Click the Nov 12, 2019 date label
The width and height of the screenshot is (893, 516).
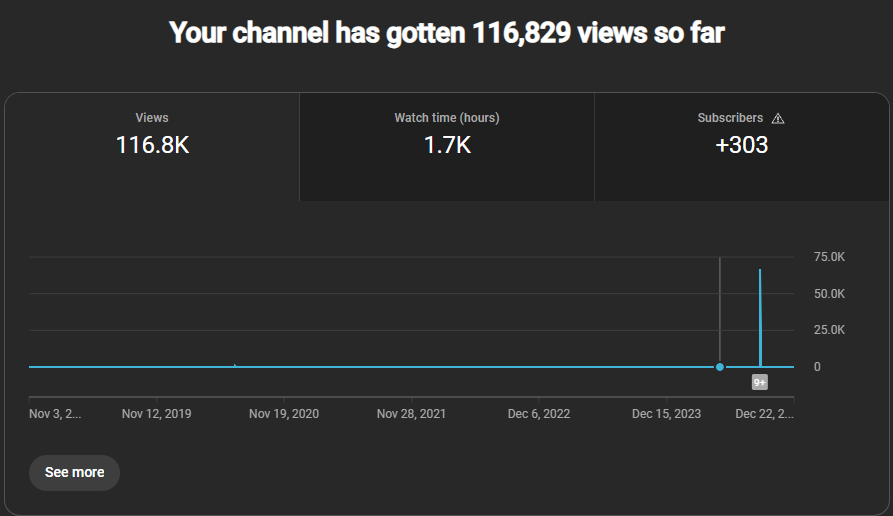(x=157, y=414)
